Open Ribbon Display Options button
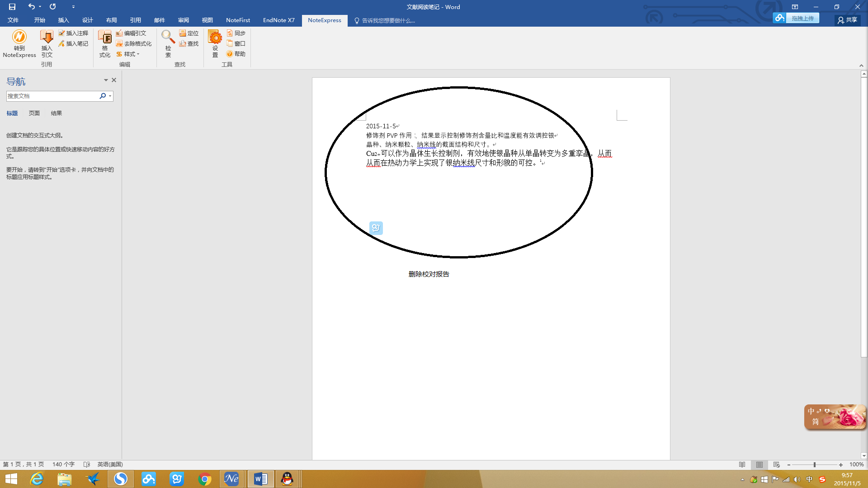The width and height of the screenshot is (868, 488). pos(795,7)
